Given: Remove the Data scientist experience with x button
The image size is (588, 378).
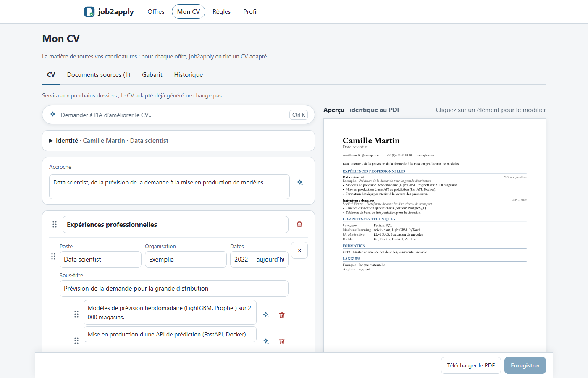Looking at the screenshot, I should pos(299,250).
